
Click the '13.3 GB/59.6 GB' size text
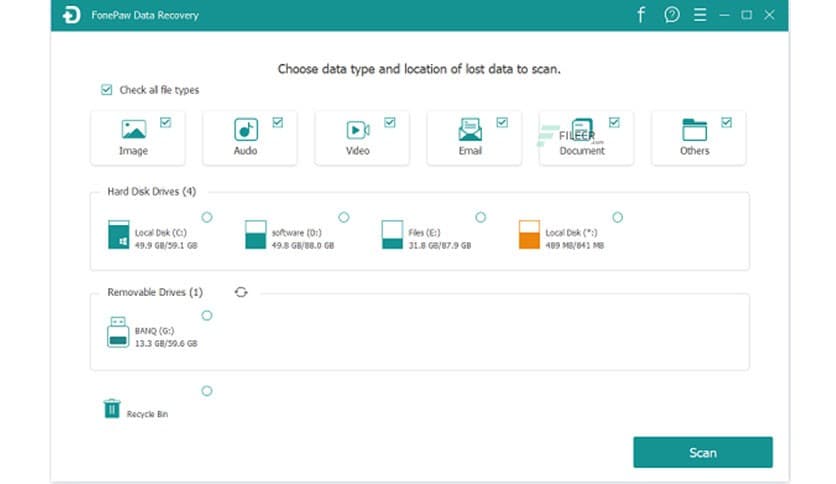(x=166, y=343)
